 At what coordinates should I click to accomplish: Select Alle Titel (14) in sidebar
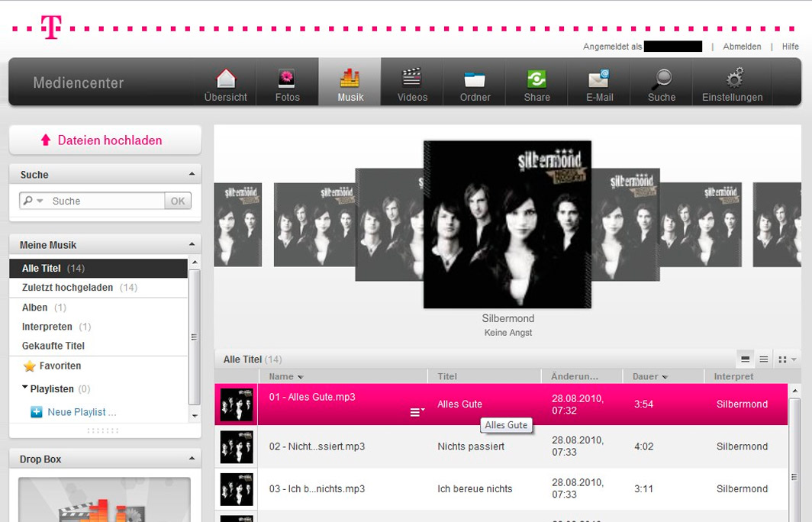coord(98,269)
